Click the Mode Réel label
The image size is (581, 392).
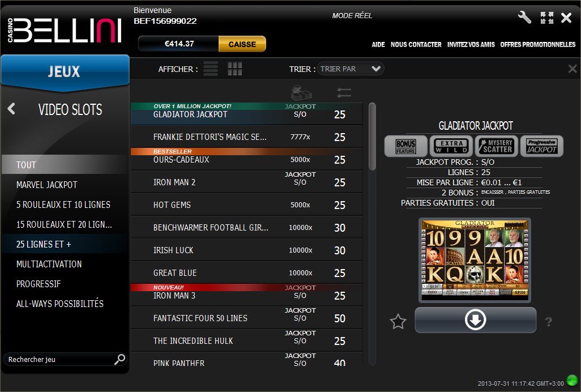[x=352, y=15]
